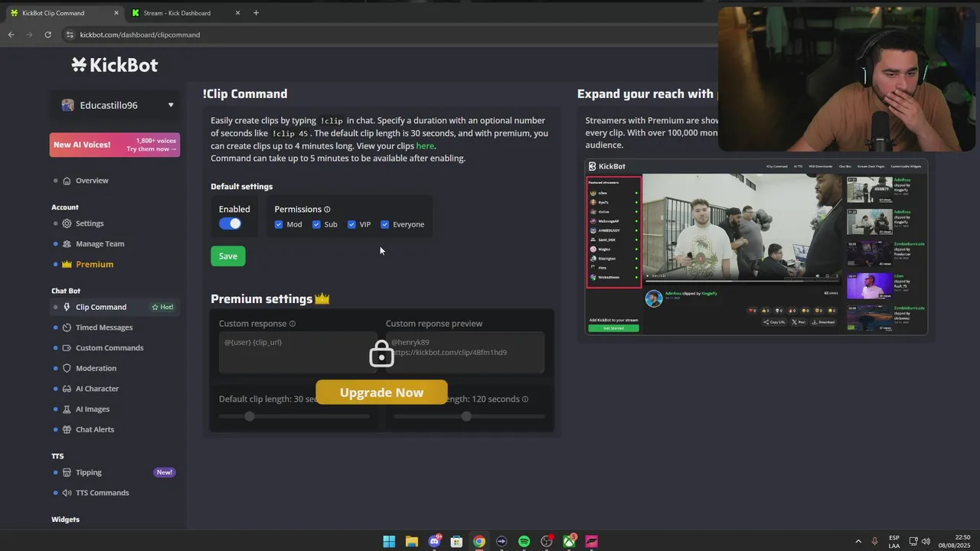980x551 pixels.
Task: Click the Custom response info icon
Action: click(x=292, y=324)
